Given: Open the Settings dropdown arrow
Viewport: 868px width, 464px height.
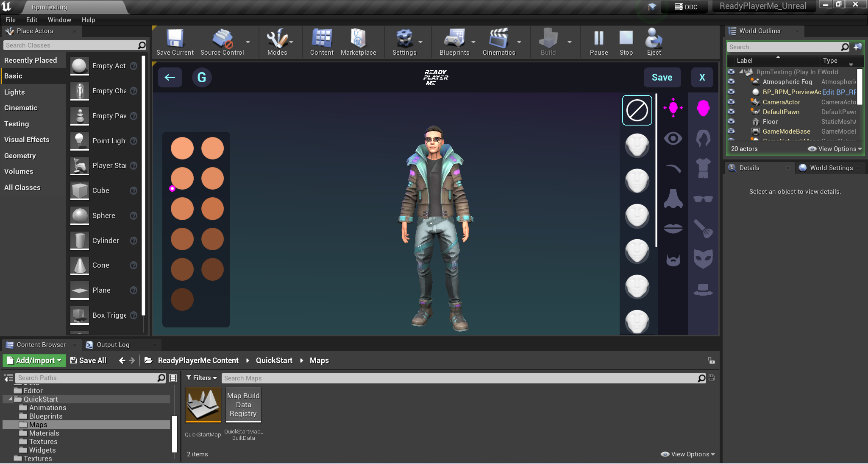Looking at the screenshot, I should pos(420,42).
